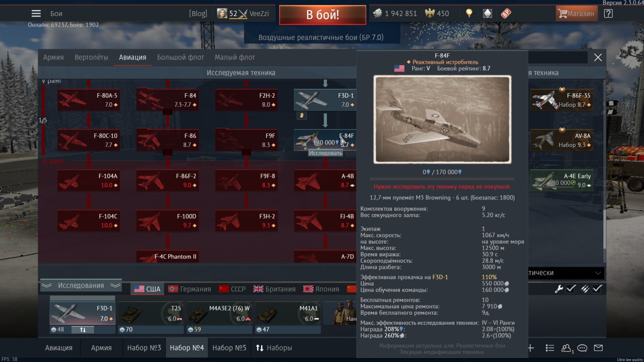Toggle the auto-refill ammunition checkbox

click(x=597, y=288)
